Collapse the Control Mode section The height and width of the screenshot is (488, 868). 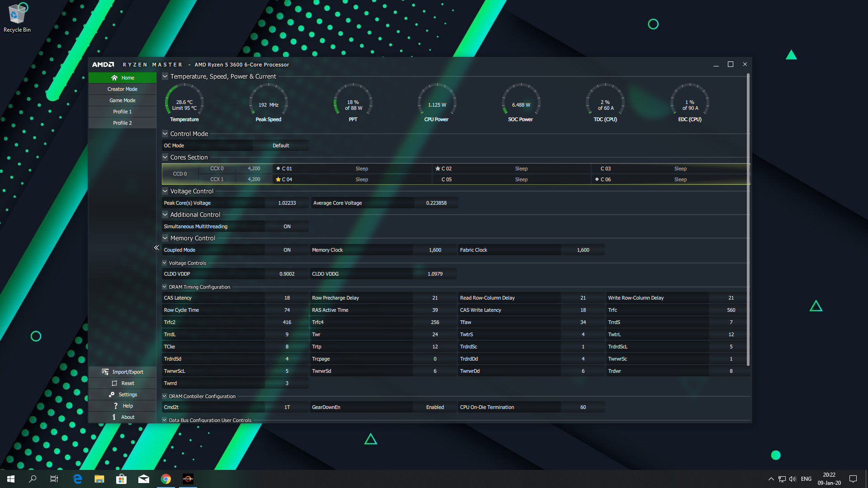point(165,134)
